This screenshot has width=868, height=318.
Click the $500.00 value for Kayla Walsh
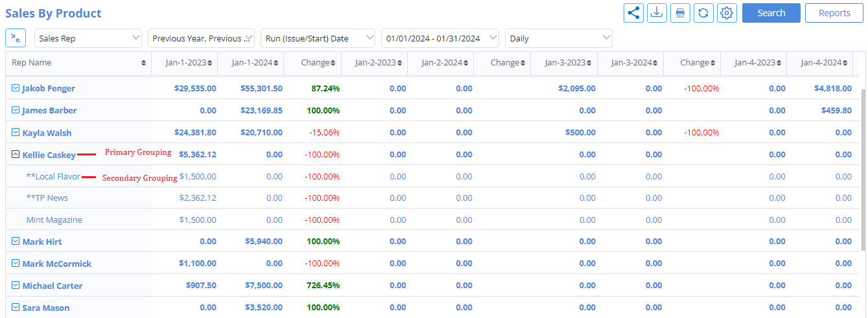pyautogui.click(x=580, y=132)
